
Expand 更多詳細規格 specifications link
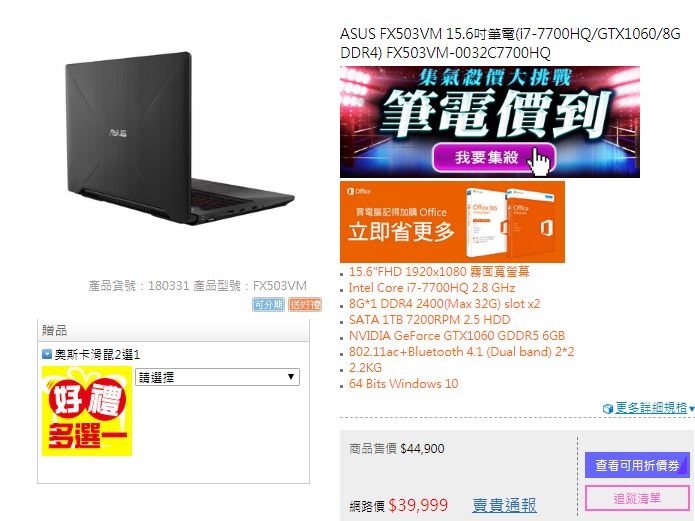pyautogui.click(x=651, y=408)
